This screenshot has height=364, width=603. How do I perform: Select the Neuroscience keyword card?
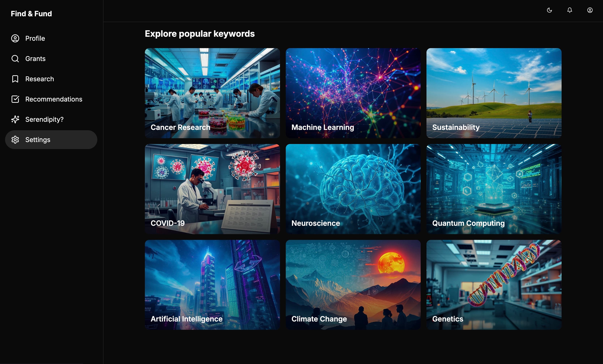click(x=353, y=189)
